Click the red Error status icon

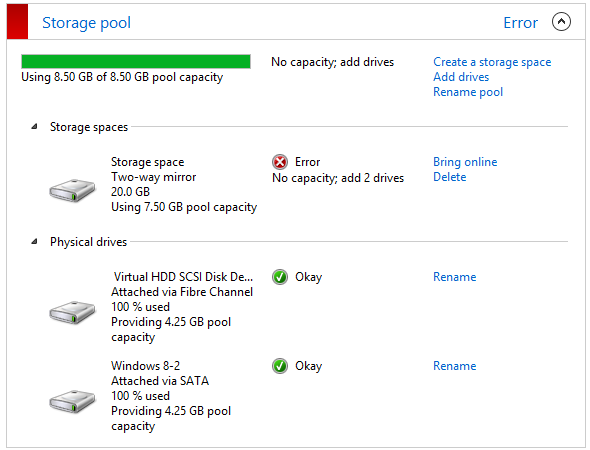pyautogui.click(x=280, y=162)
